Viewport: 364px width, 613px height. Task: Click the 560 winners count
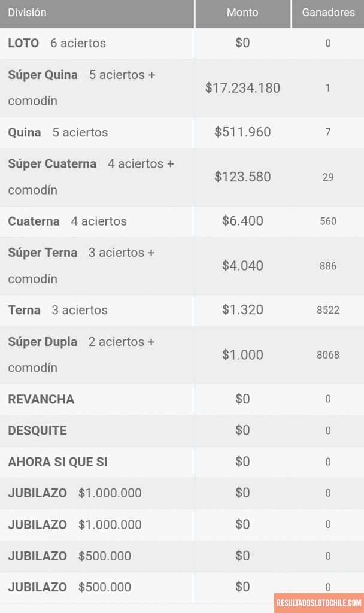[x=328, y=221]
